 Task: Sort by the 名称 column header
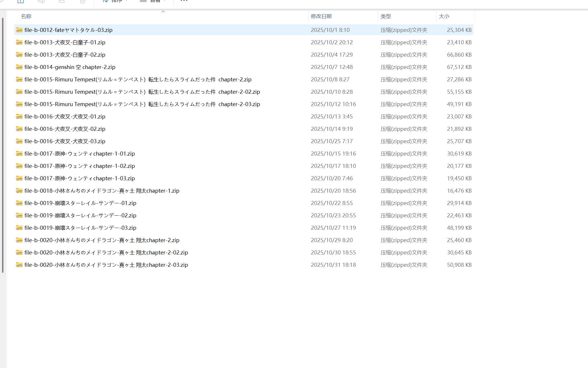tap(26, 16)
